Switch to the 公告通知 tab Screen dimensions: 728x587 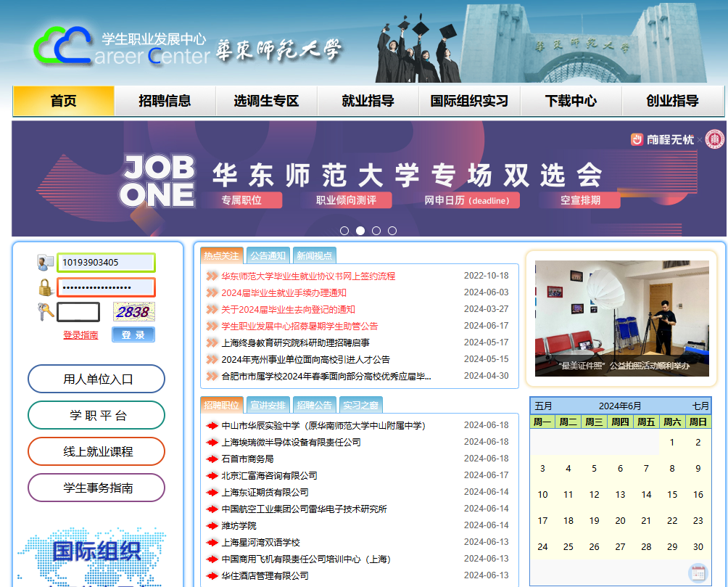(x=268, y=255)
